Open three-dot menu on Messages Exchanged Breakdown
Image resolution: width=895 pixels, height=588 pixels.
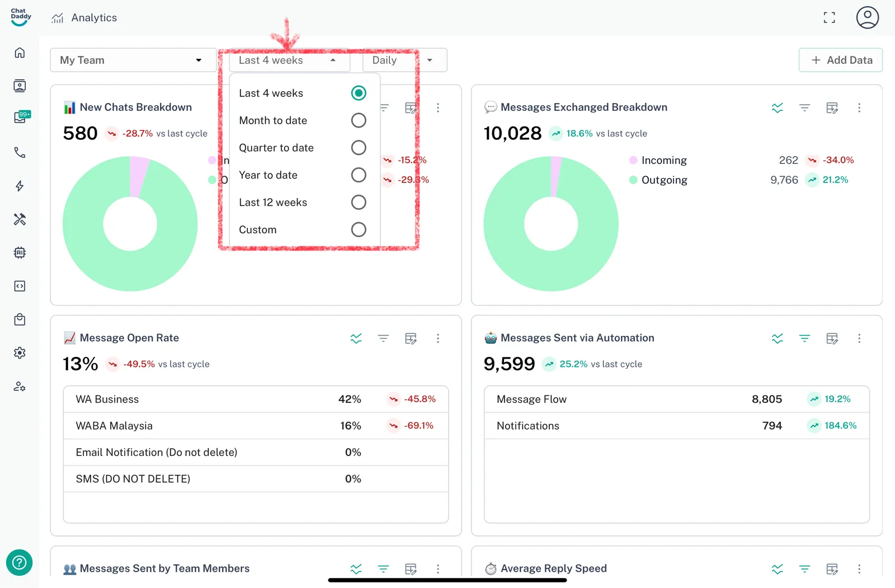tap(859, 108)
